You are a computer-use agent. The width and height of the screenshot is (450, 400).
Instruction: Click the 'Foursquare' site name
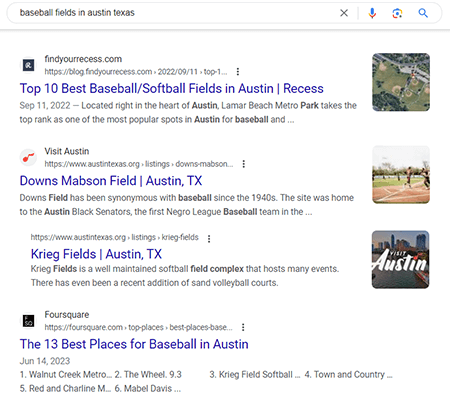(x=67, y=315)
